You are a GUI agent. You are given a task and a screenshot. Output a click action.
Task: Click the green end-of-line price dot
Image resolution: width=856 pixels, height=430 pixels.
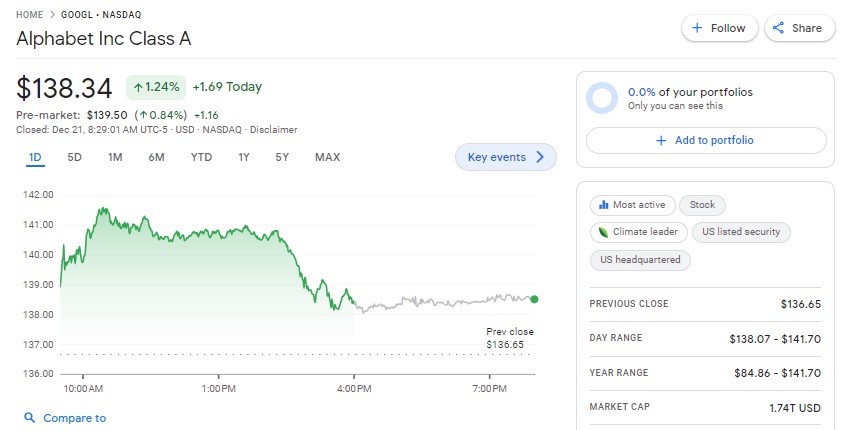tap(534, 299)
